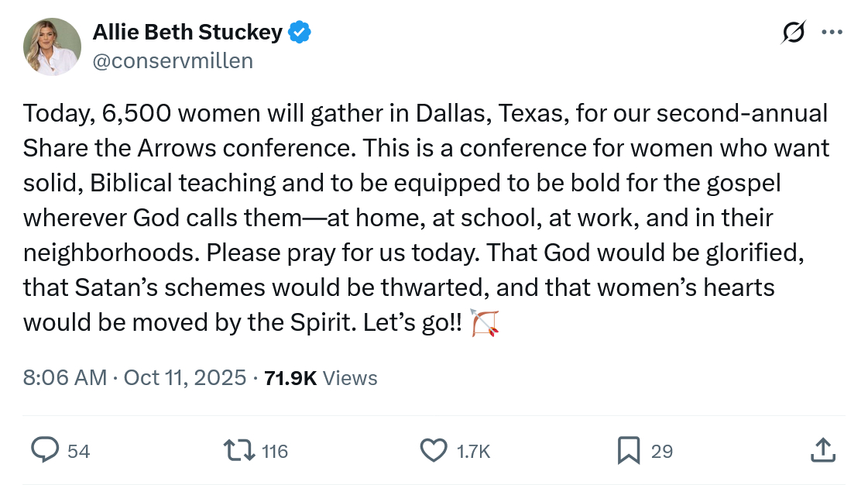Repost this tweet using the retweet icon

[x=238, y=450]
